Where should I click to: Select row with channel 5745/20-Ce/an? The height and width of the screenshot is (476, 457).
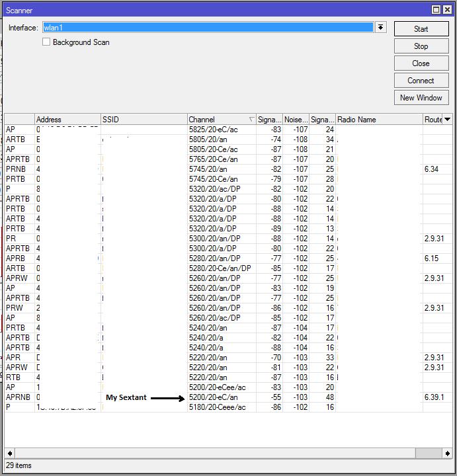pos(228,179)
